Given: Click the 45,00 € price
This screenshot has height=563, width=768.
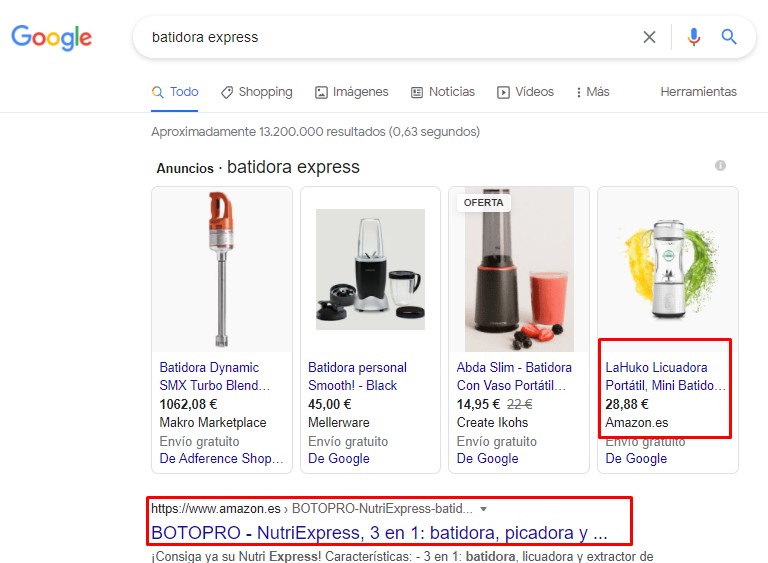Looking at the screenshot, I should pyautogui.click(x=330, y=404).
